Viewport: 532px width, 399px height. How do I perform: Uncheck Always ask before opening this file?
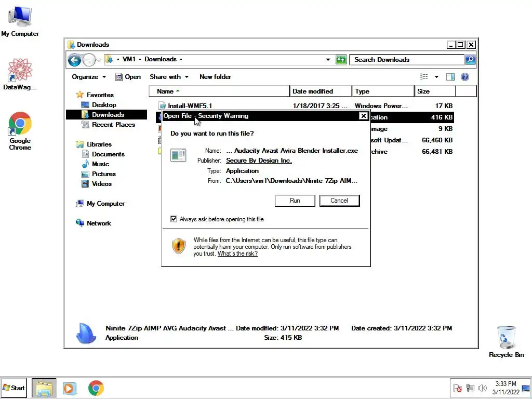point(174,219)
